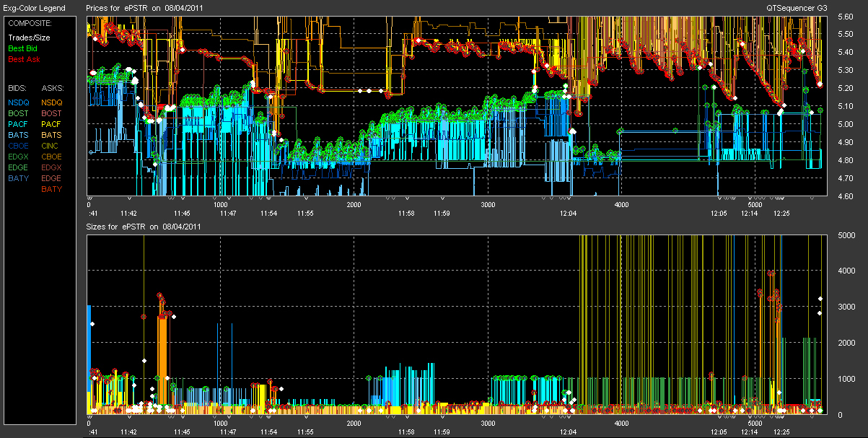Click the 11:42 time label under price chart
The width and height of the screenshot is (868, 438).
click(128, 213)
